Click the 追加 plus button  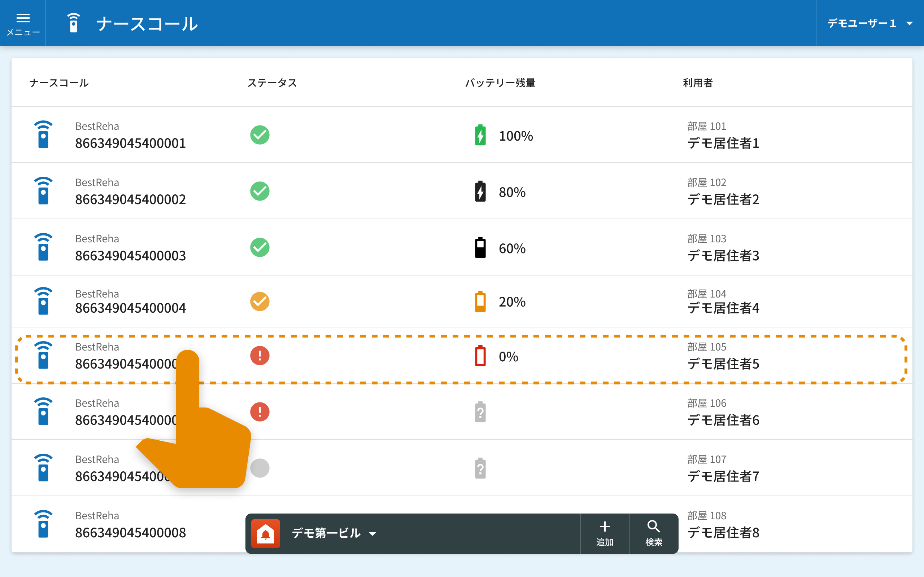(605, 533)
